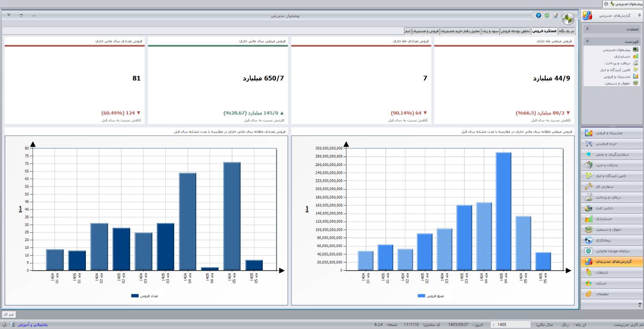Click the مبلغ فروش blue legend swatch
The height and width of the screenshot is (329, 644).
point(421,296)
